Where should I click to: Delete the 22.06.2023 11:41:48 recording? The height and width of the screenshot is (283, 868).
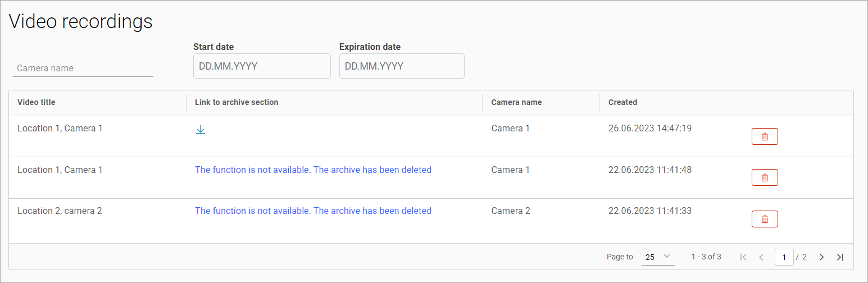point(764,177)
